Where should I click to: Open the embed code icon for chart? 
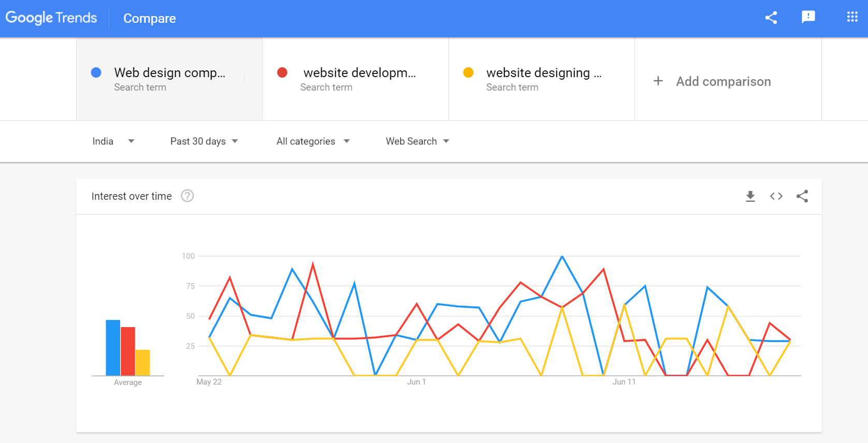[x=776, y=196]
